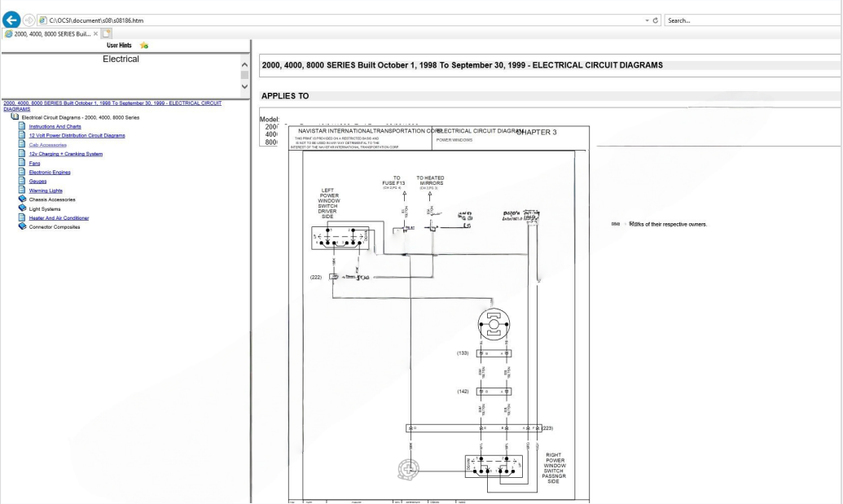Expand the Light Systems tree item
This screenshot has width=843, height=504.
tap(46, 208)
